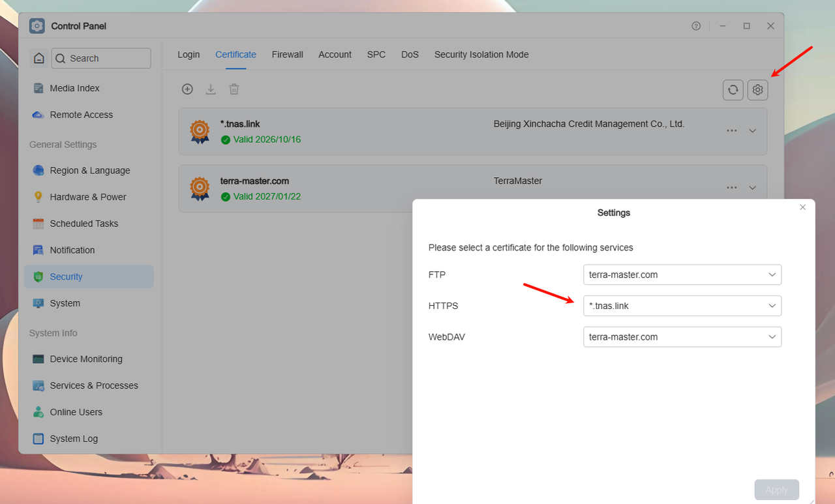Open Media Index in sidebar
Image resolution: width=835 pixels, height=504 pixels.
tap(89, 88)
